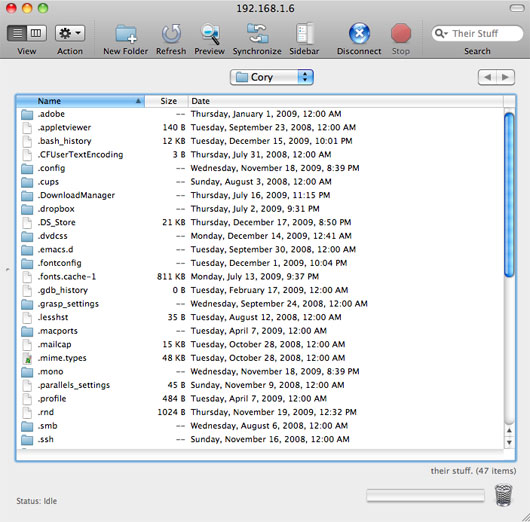Click the trash can icon

[504, 495]
